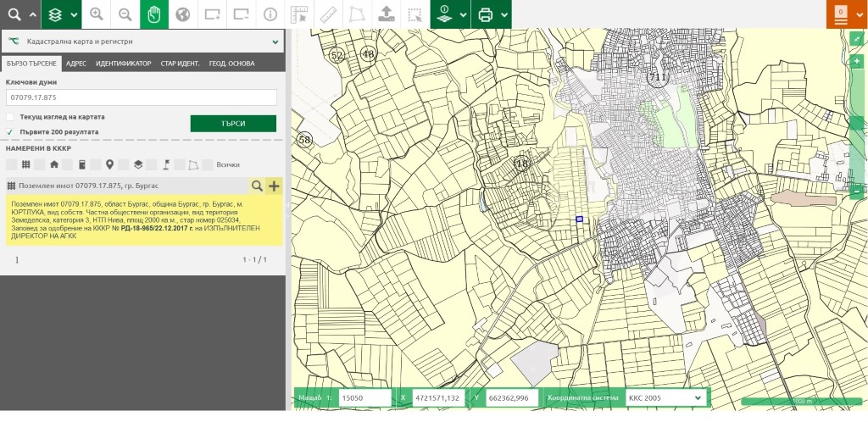
Task: Check the 'Всички' filter checkbox
Action: (208, 164)
